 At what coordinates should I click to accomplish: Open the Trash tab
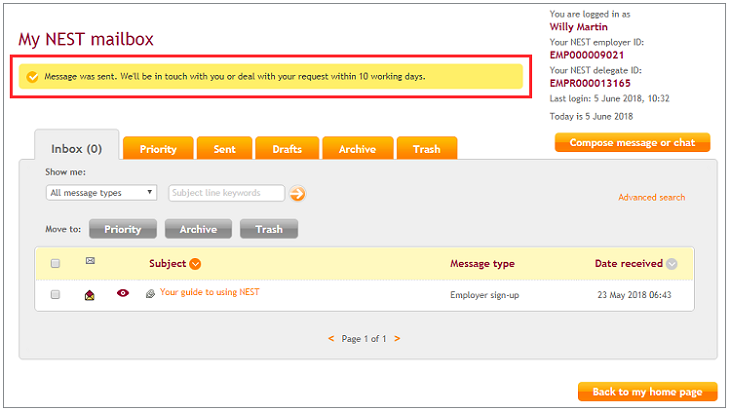[x=427, y=149]
